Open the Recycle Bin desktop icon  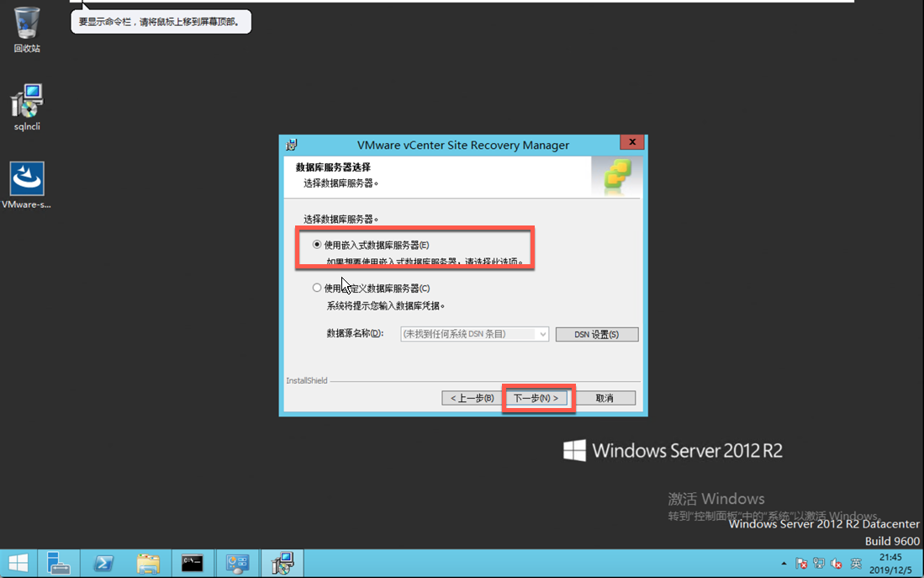click(27, 29)
